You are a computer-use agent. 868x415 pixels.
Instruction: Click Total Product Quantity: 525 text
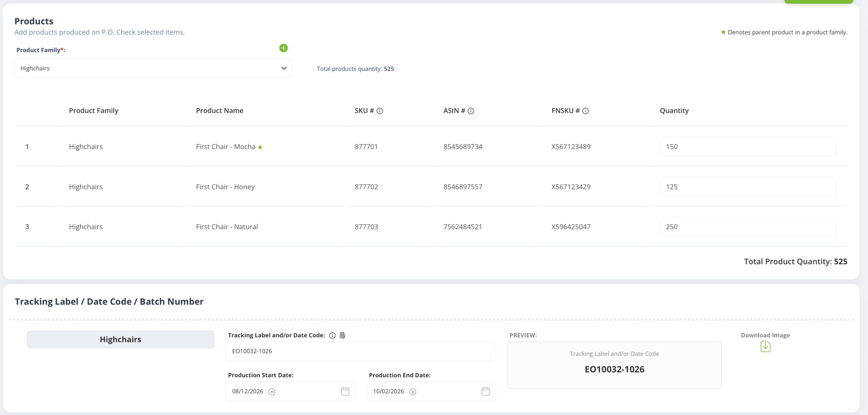pos(795,262)
